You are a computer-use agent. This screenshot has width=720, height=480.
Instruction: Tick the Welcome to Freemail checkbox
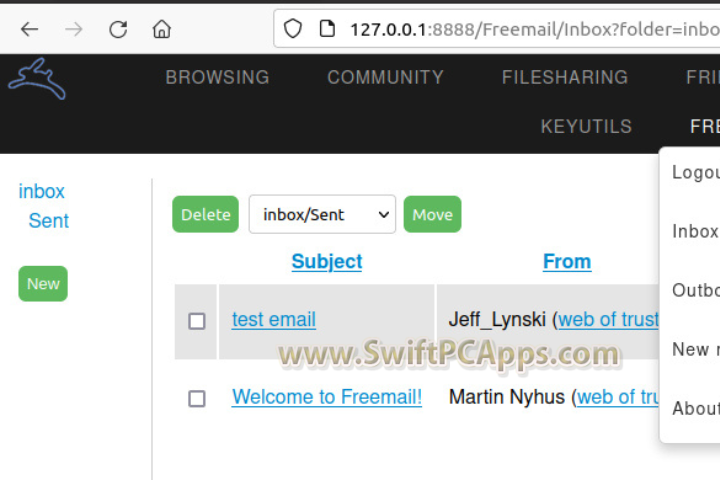[197, 399]
